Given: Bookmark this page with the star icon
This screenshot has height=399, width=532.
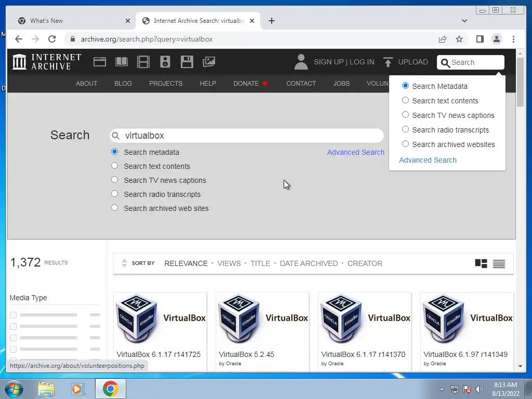Looking at the screenshot, I should click(x=459, y=39).
